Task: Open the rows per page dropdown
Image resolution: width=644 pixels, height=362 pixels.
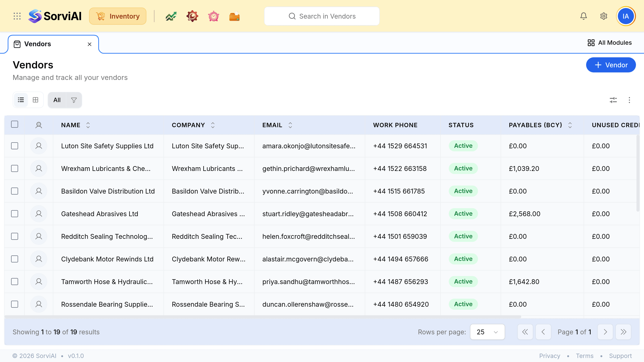Action: [487, 332]
